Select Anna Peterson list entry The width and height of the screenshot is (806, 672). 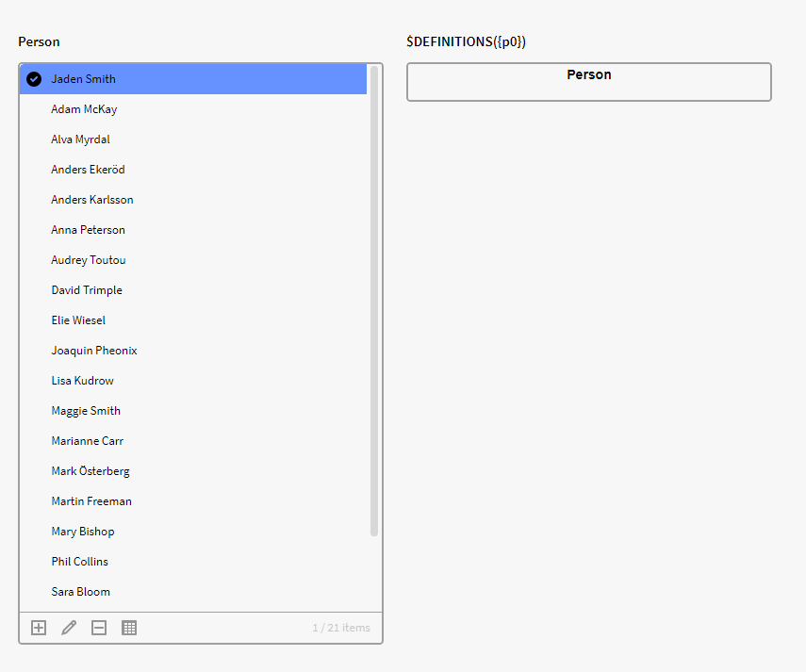(x=88, y=230)
